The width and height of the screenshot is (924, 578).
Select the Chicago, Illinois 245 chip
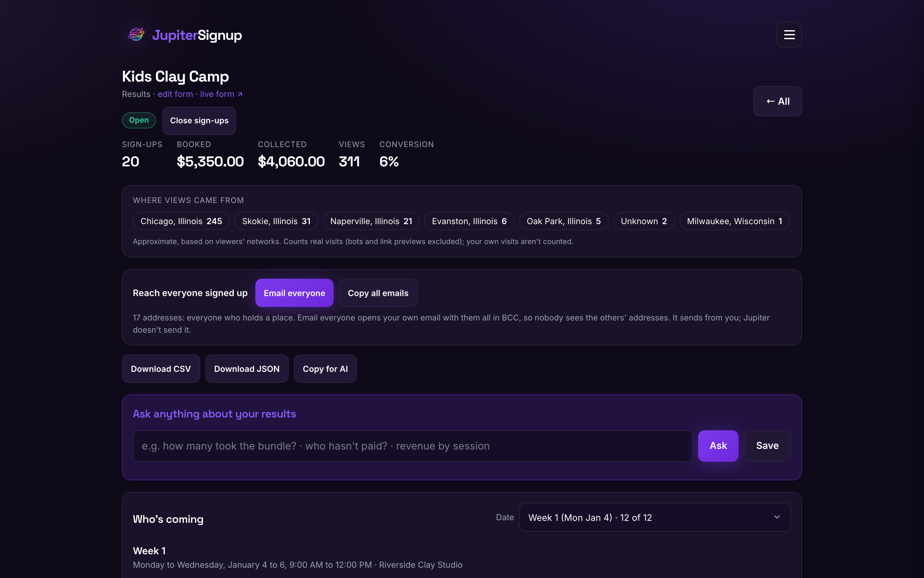coord(181,221)
